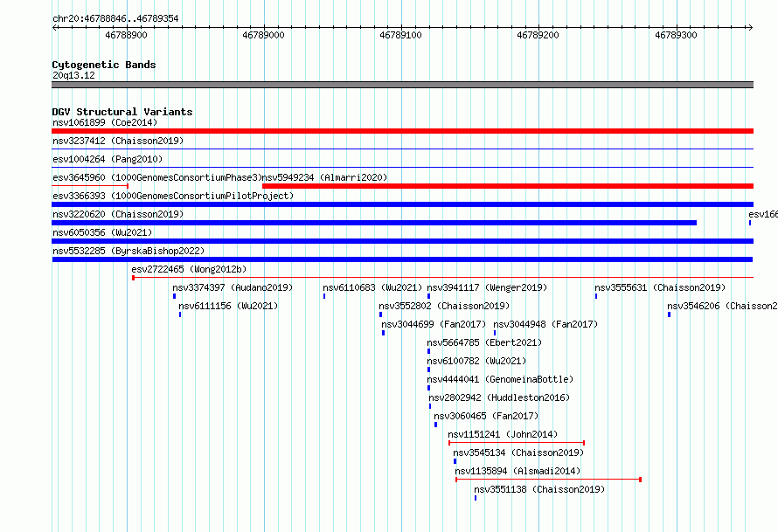Image resolution: width=778 pixels, height=532 pixels.
Task: Select nsv6110683 (Wu2021) label
Action: coord(372,287)
